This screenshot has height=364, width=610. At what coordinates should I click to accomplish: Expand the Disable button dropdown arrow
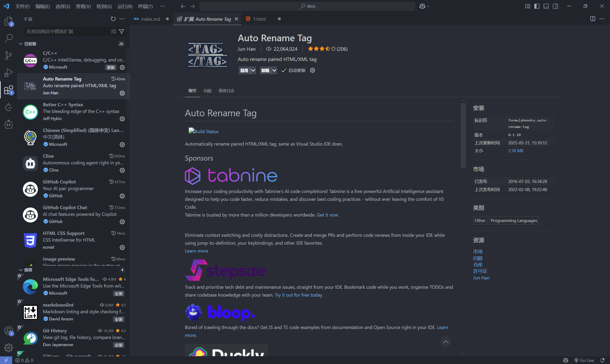click(253, 71)
